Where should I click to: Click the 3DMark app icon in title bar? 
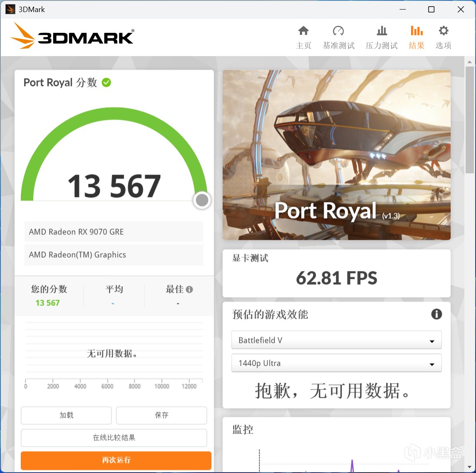[10, 9]
